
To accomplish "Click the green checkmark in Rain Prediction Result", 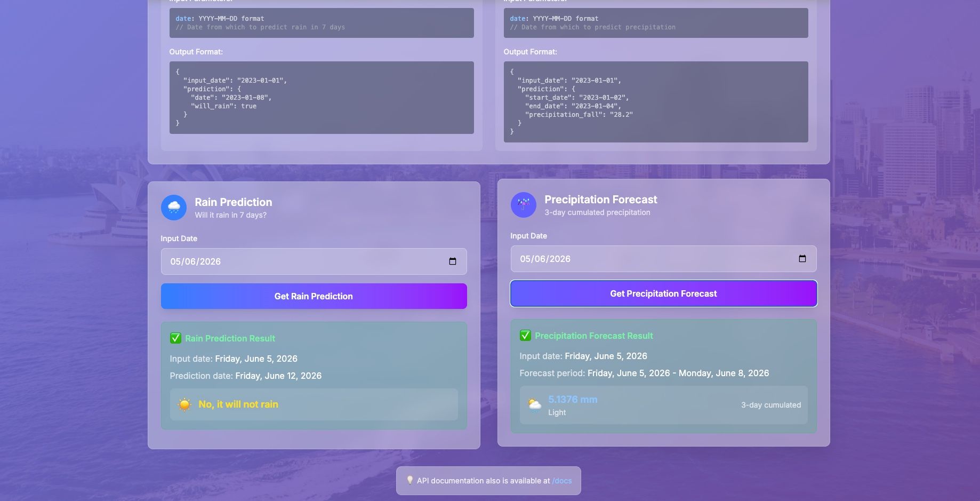I will tap(175, 338).
